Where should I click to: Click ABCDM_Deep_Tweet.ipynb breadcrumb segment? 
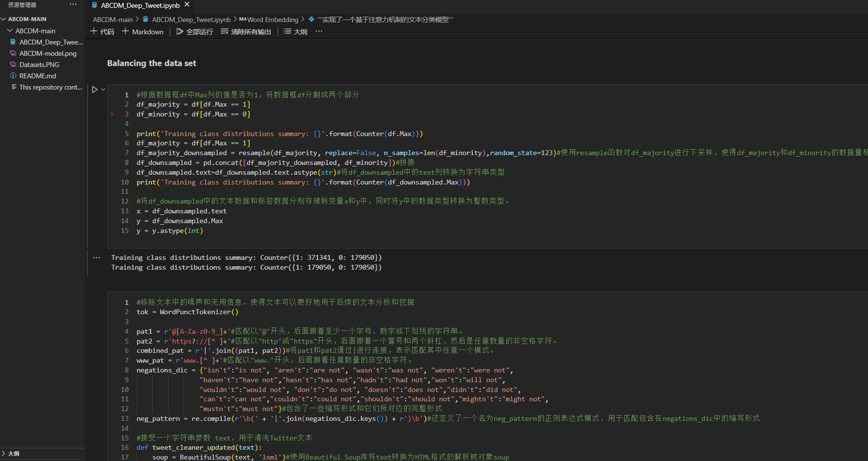(191, 20)
